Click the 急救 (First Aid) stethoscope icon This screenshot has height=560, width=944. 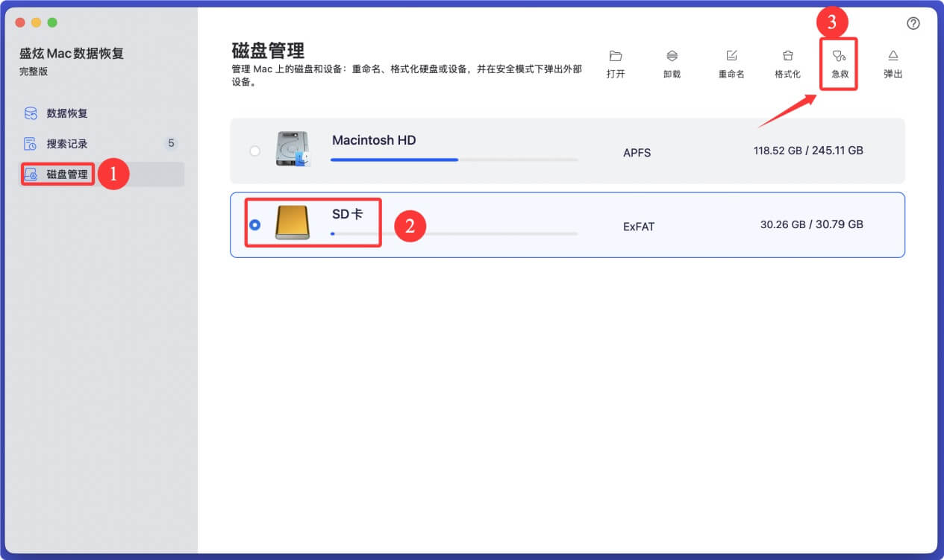[839, 55]
